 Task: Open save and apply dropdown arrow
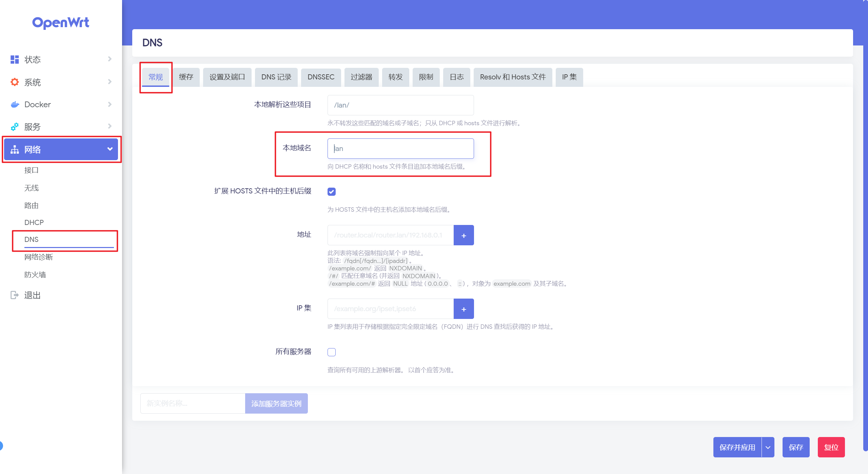tap(768, 447)
